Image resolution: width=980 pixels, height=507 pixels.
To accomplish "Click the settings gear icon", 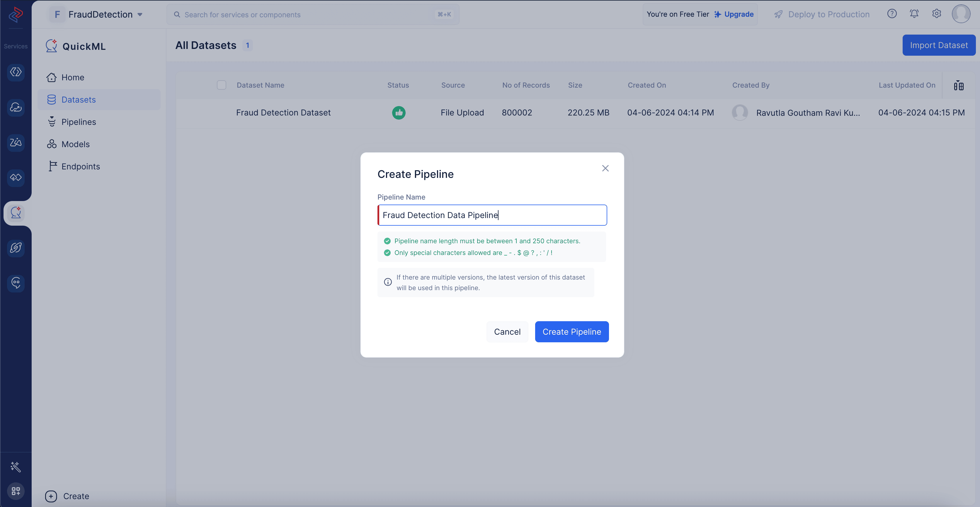I will point(936,13).
